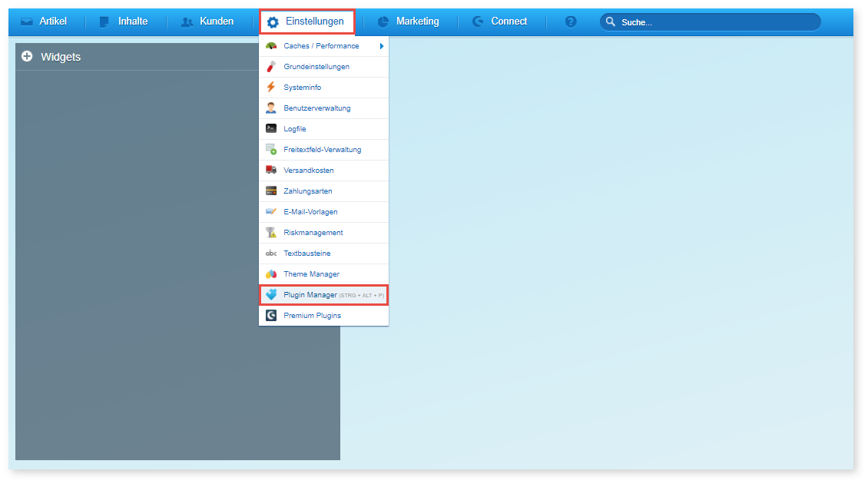Click the Versandkosten truck icon
Screen dimensions: 868x484
point(271,170)
